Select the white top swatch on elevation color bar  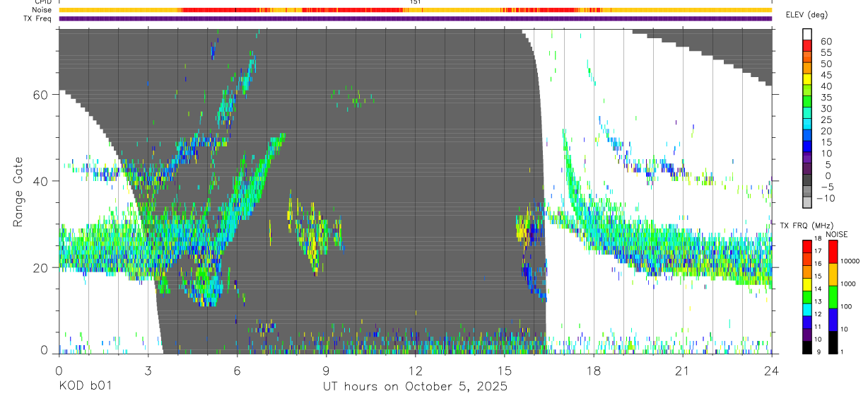808,34
